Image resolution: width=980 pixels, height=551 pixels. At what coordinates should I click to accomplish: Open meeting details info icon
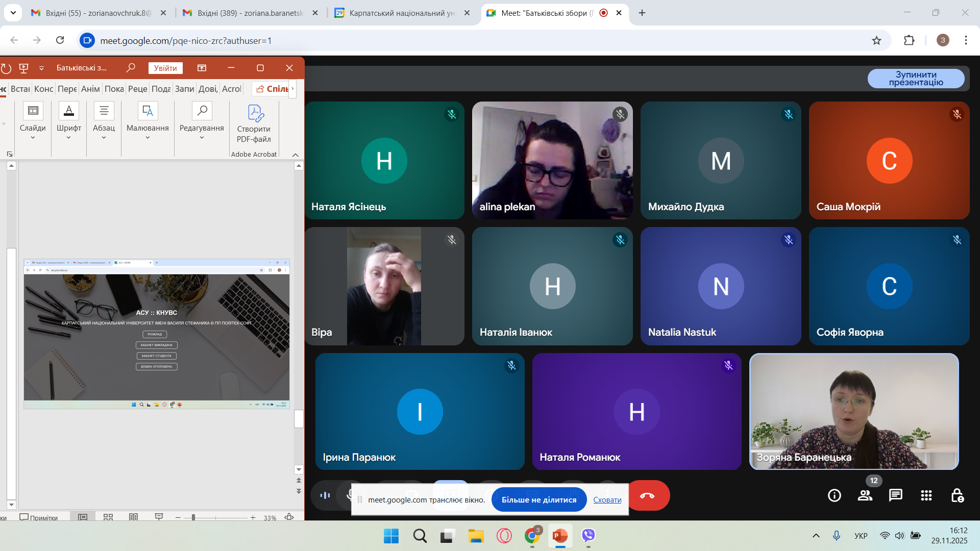(x=835, y=495)
